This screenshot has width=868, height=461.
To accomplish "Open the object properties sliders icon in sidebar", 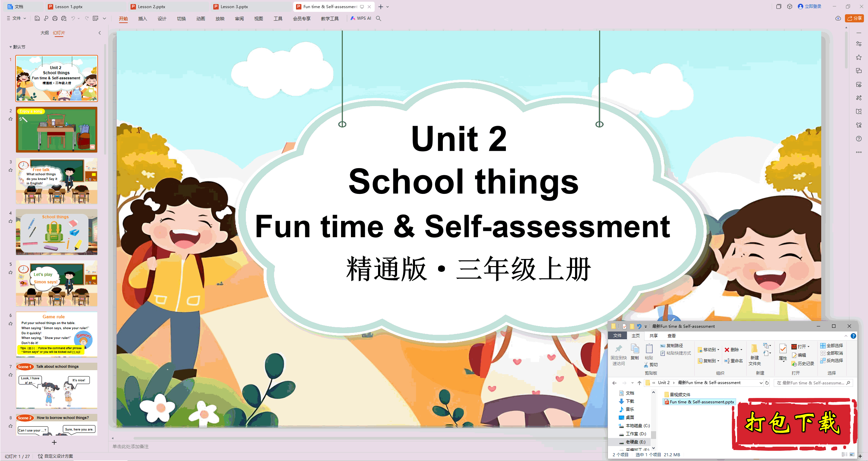I will click(x=859, y=44).
